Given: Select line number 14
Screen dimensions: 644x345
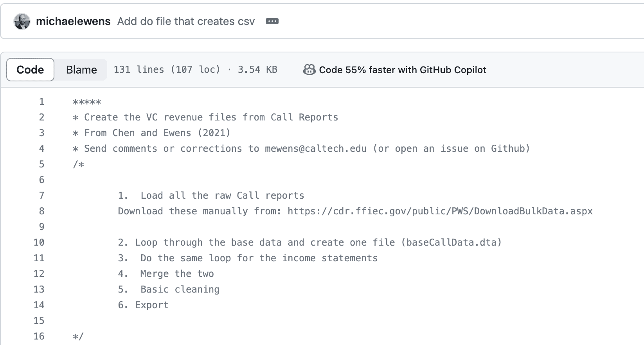Looking at the screenshot, I should [x=39, y=305].
